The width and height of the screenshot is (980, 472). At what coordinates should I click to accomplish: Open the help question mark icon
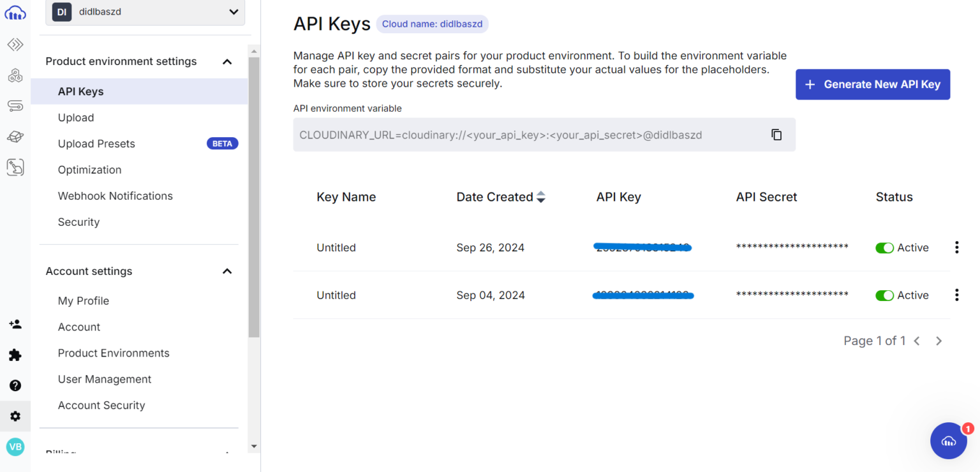pyautogui.click(x=15, y=385)
